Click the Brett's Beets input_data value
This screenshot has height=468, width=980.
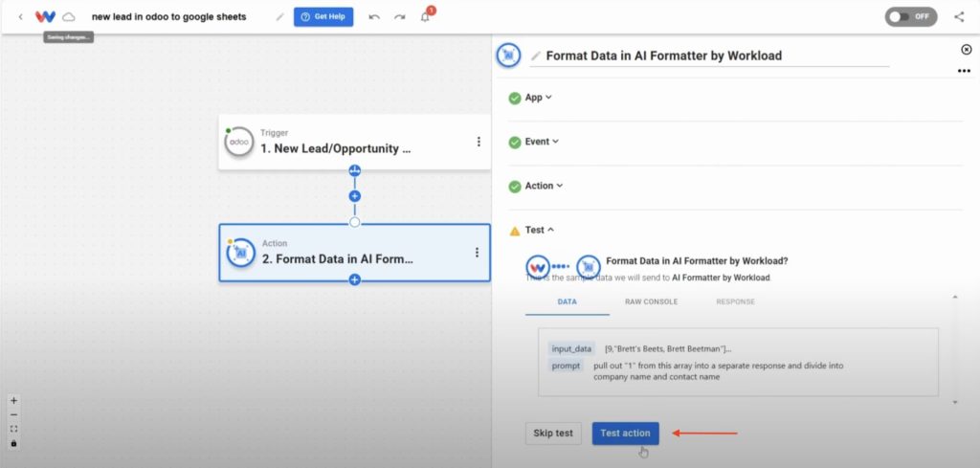coord(668,348)
